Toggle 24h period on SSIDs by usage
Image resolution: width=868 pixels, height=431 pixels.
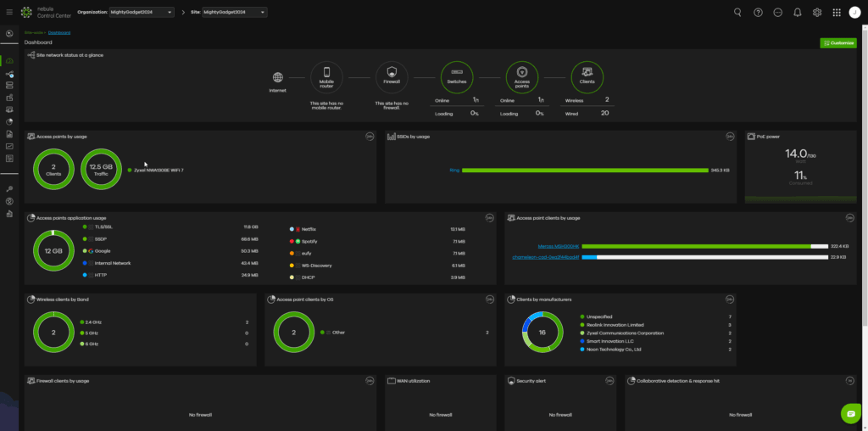(730, 136)
